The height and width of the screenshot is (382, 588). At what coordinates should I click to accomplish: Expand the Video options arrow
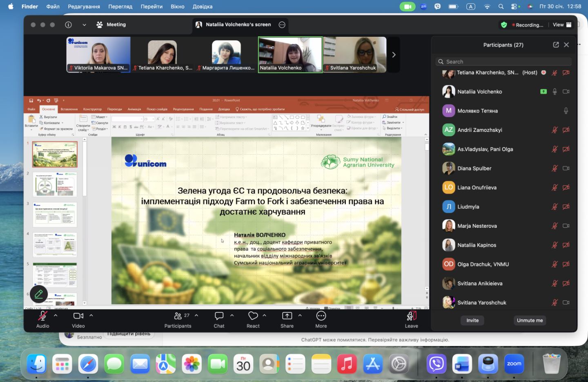point(91,315)
